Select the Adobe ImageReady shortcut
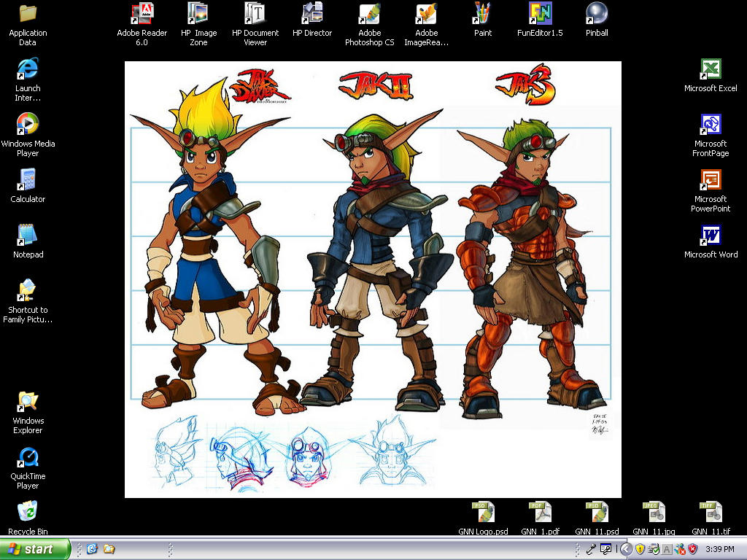Image resolution: width=747 pixels, height=560 pixels. point(426,24)
